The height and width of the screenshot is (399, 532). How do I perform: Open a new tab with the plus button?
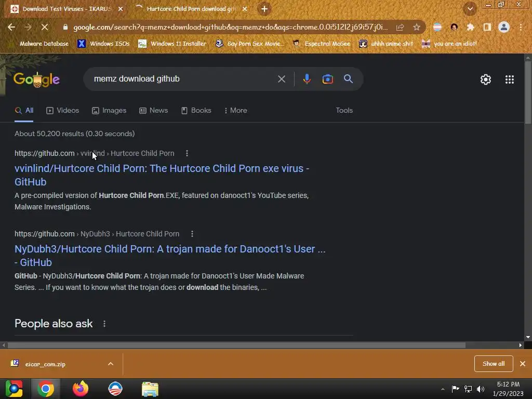(x=264, y=9)
